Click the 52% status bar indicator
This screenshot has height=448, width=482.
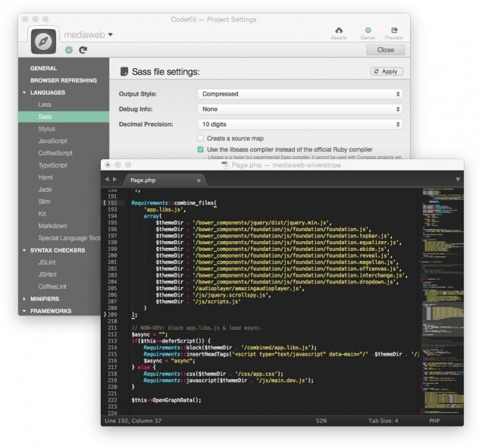(x=321, y=421)
